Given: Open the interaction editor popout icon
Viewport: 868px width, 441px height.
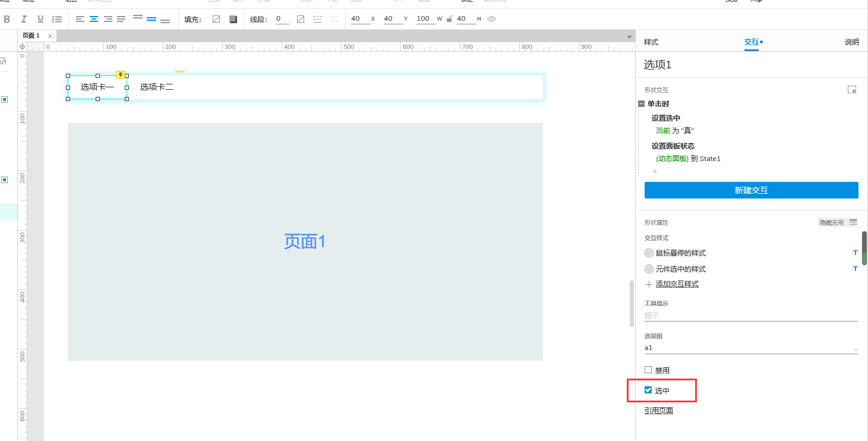Looking at the screenshot, I should pos(852,90).
